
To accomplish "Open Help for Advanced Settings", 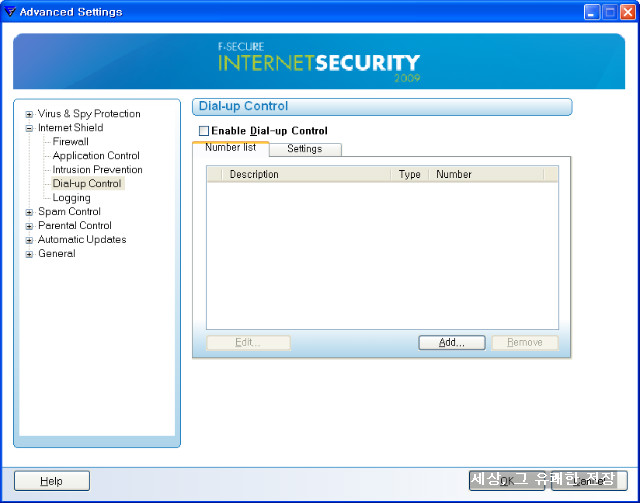I will [x=52, y=481].
